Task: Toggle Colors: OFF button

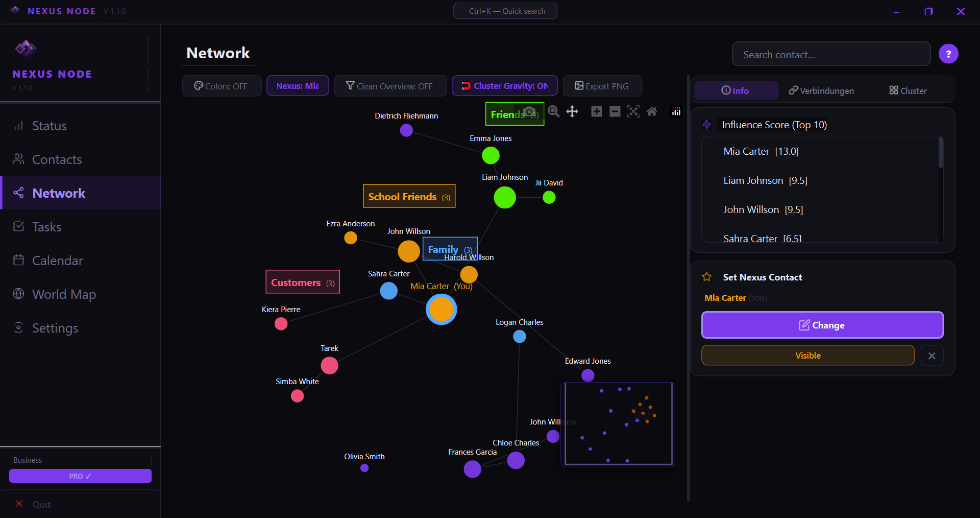Action: click(222, 86)
